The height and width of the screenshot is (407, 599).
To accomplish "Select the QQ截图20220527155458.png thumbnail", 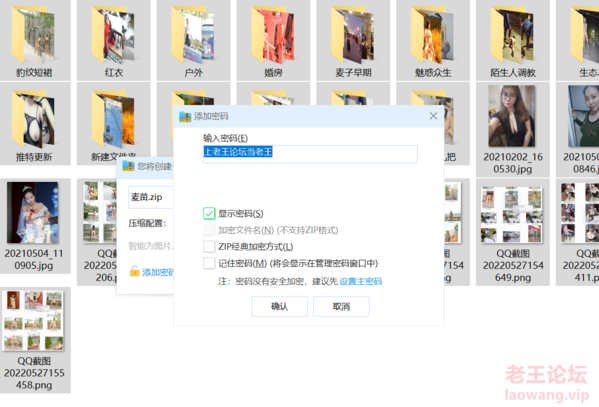I will tap(33, 320).
